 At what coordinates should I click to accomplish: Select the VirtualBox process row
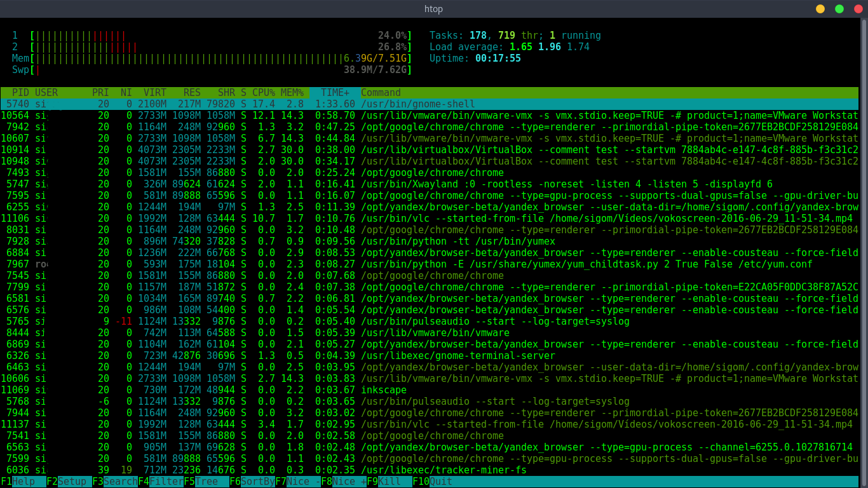tap(254, 149)
